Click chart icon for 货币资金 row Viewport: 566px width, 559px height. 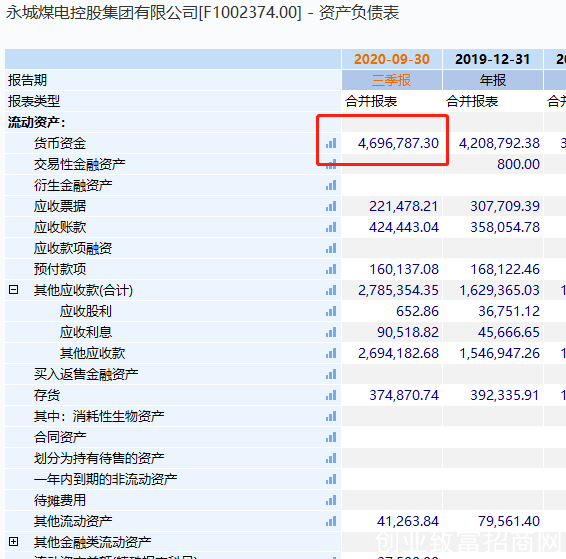coord(331,143)
